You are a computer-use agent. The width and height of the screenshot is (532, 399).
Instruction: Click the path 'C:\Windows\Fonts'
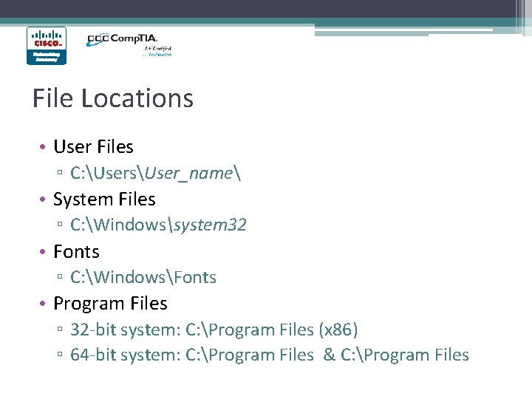pyautogui.click(x=143, y=277)
